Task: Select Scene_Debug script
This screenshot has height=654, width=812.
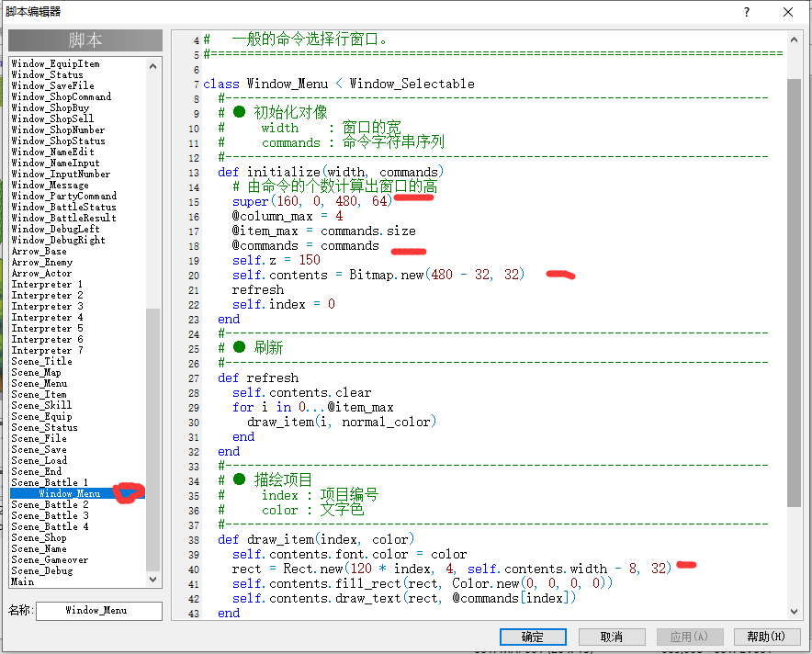Action: 42,570
